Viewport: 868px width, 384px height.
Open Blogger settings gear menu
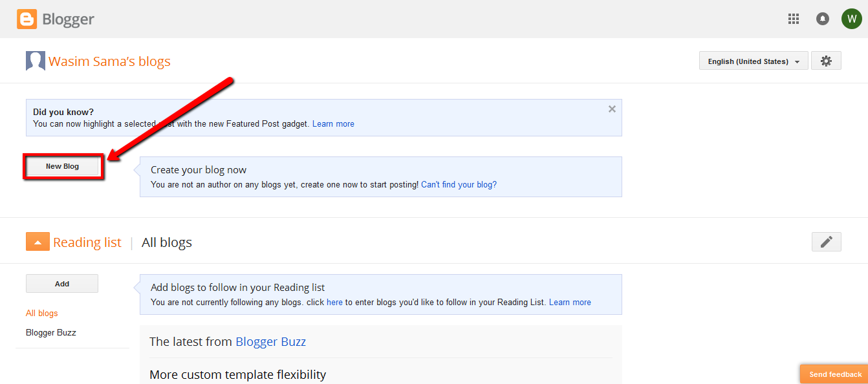pos(826,61)
